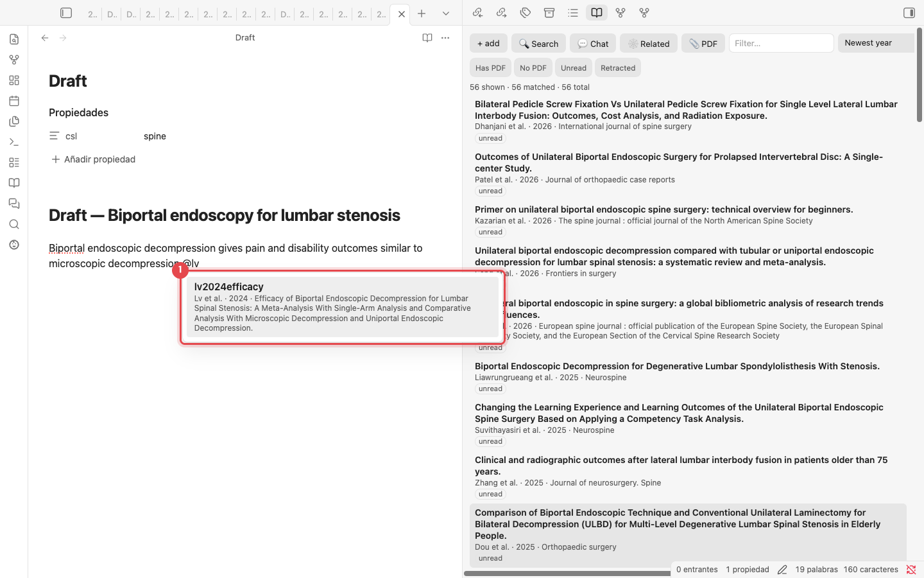Image resolution: width=924 pixels, height=578 pixels.
Task: Click the red sync-disabled status bar icon
Action: [911, 570]
